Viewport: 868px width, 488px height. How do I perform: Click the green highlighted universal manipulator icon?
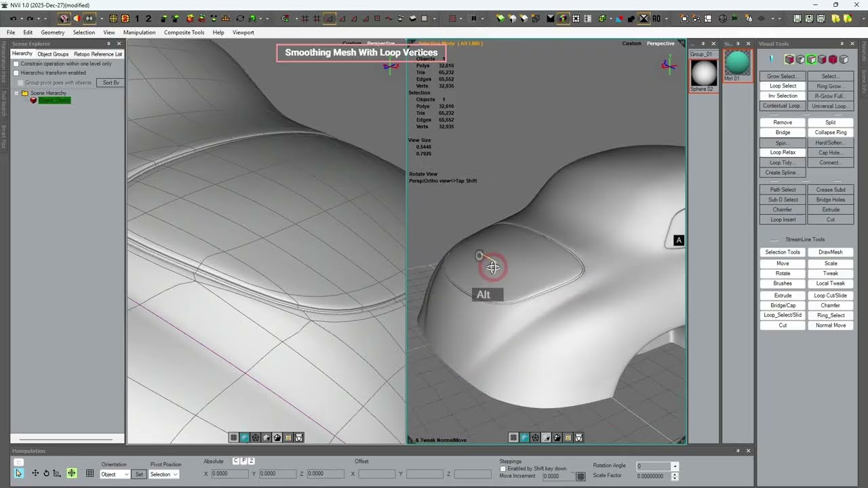click(x=71, y=473)
